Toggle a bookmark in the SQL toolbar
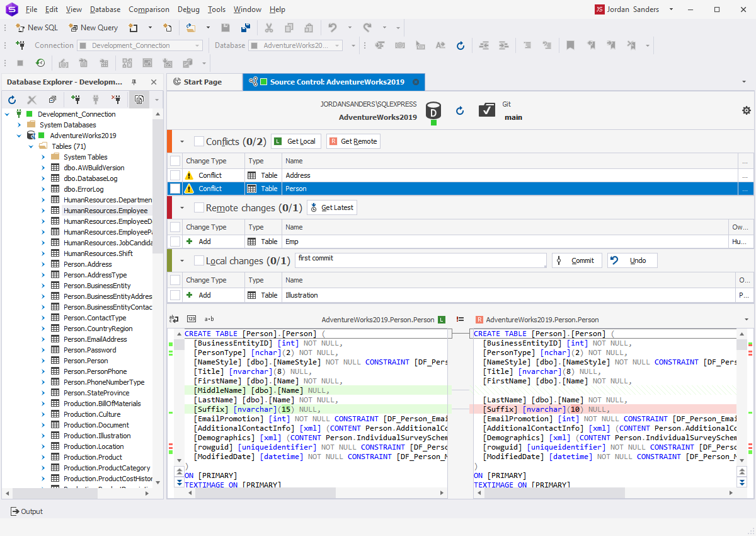Screen dimensions: 756x536 tap(570, 45)
